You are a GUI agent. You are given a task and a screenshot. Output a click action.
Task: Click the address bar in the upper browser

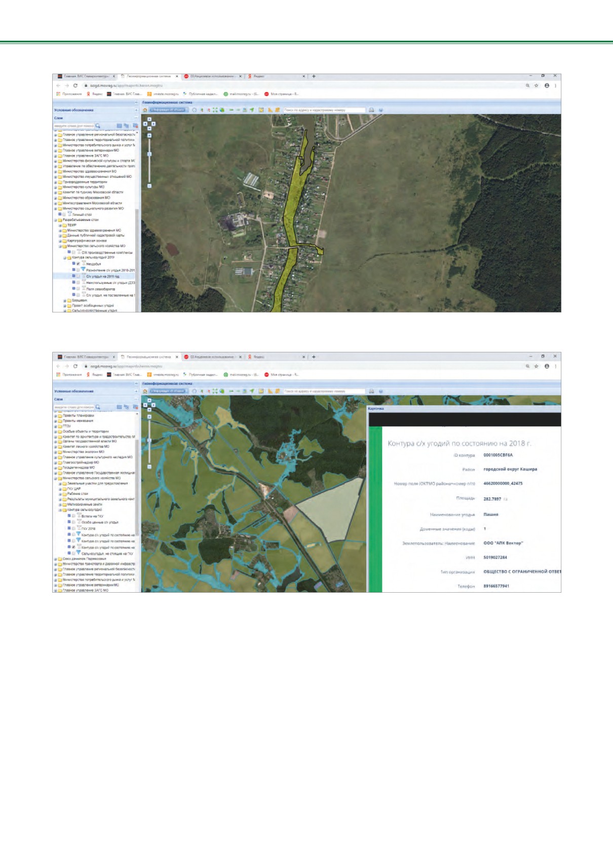click(304, 86)
